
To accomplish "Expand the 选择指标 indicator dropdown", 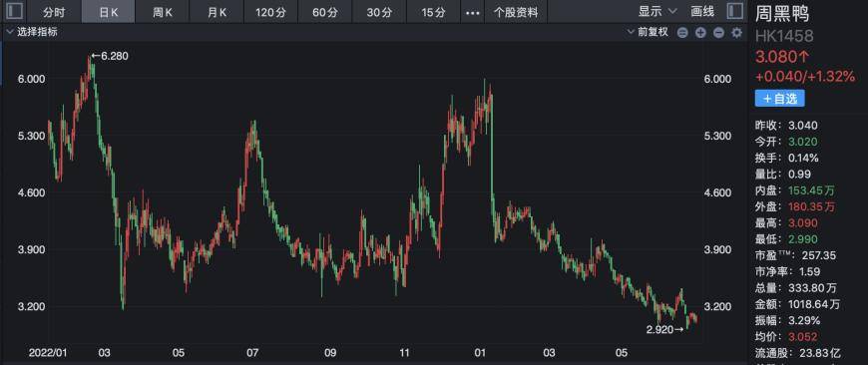I will (32, 32).
